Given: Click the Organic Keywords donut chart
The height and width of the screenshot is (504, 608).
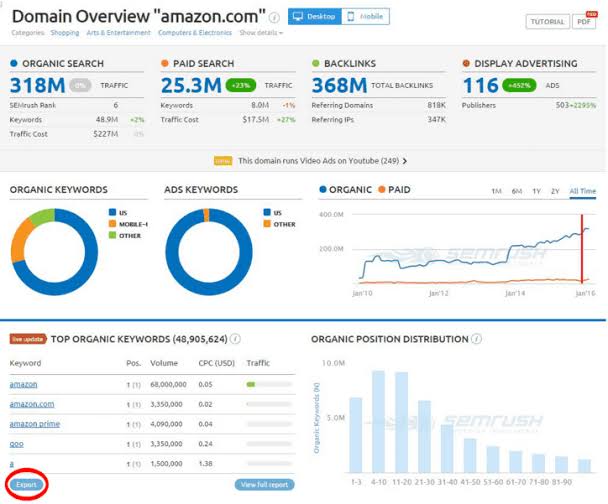Looking at the screenshot, I should pos(54,252).
